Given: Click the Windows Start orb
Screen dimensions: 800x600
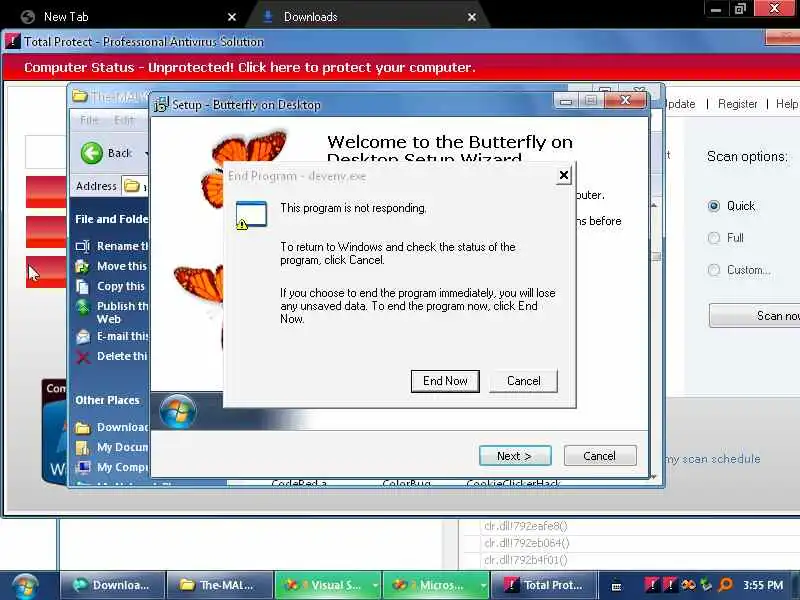Looking at the screenshot, I should pyautogui.click(x=26, y=586).
